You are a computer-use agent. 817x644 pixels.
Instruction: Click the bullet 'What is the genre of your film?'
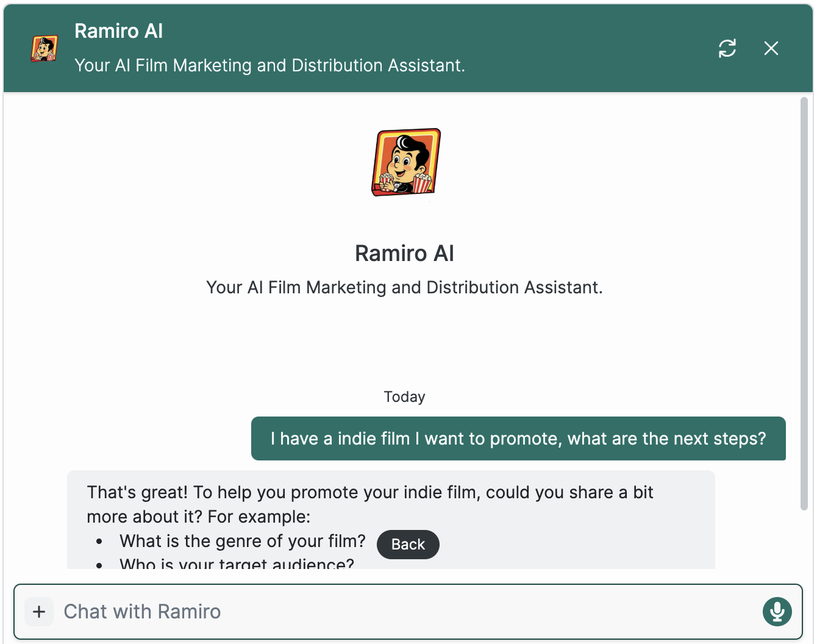(243, 541)
